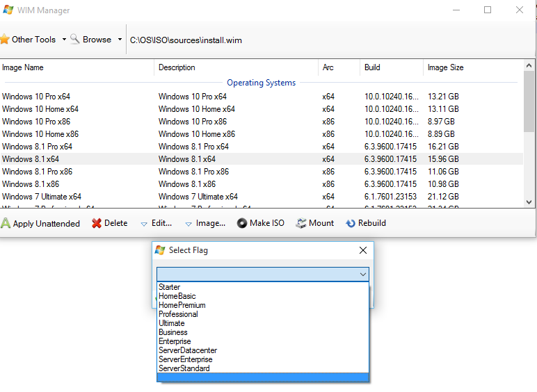
Task: Click the Build column header
Action: [x=372, y=67]
